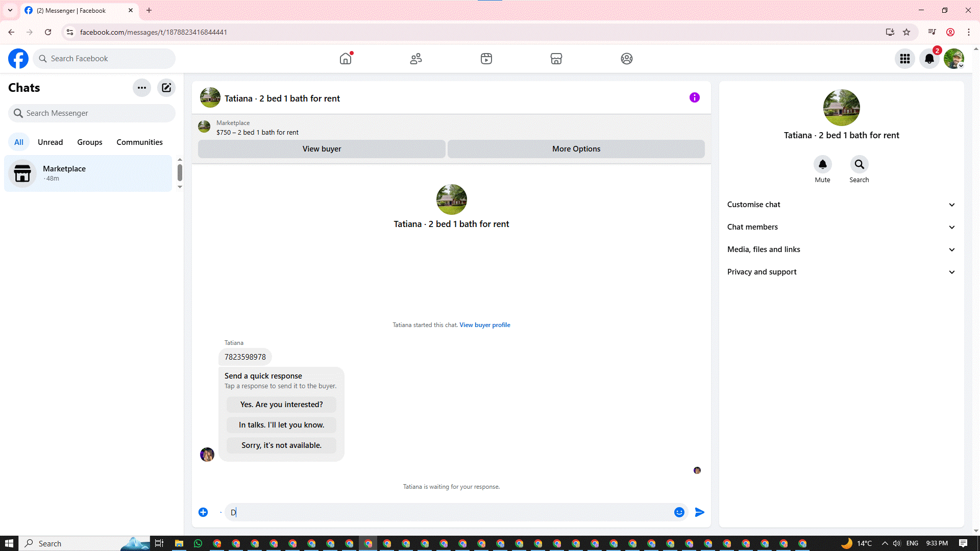980x551 pixels.
Task: Click the chat list scrollbar thumb
Action: (180, 172)
